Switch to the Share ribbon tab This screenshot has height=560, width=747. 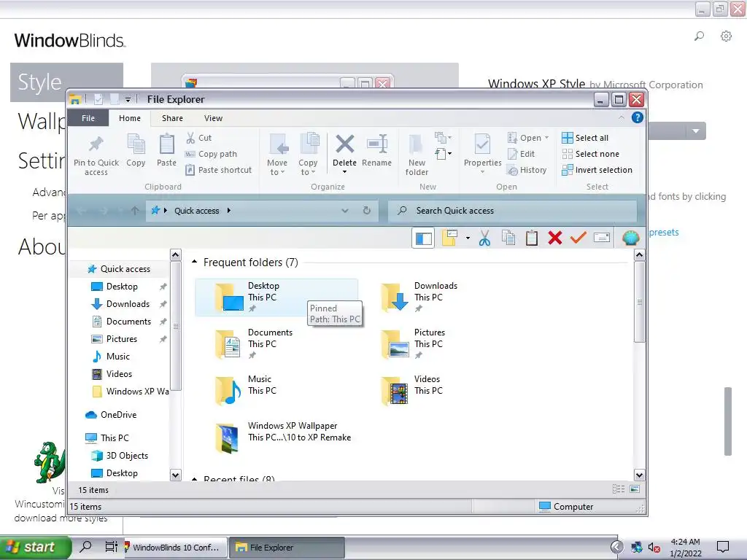point(172,118)
